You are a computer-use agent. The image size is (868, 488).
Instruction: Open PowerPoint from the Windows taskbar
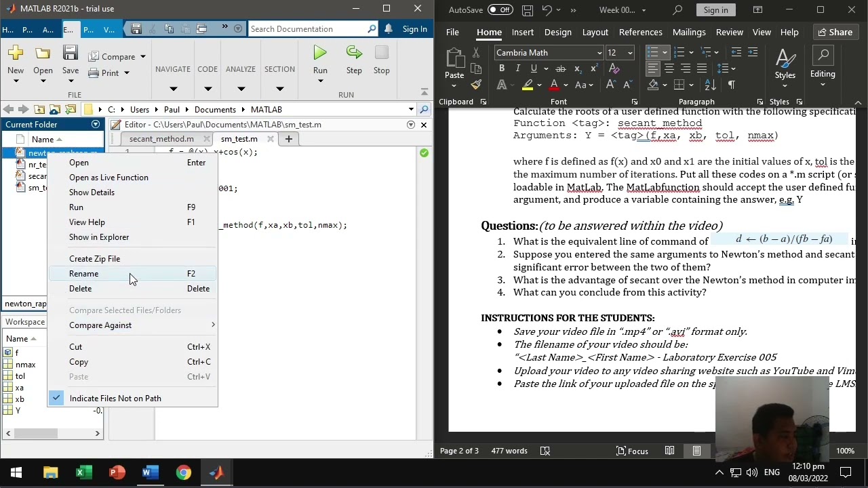pos(117,472)
